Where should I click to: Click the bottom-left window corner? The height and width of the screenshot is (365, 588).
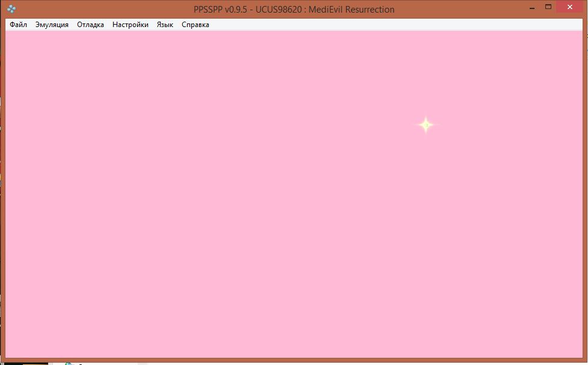pos(2,360)
